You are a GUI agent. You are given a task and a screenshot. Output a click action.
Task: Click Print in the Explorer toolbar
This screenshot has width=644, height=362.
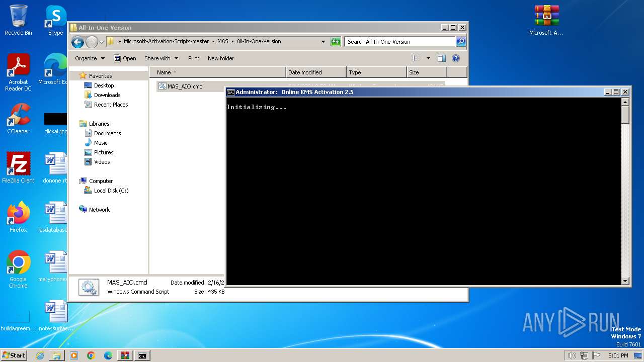[x=194, y=58]
